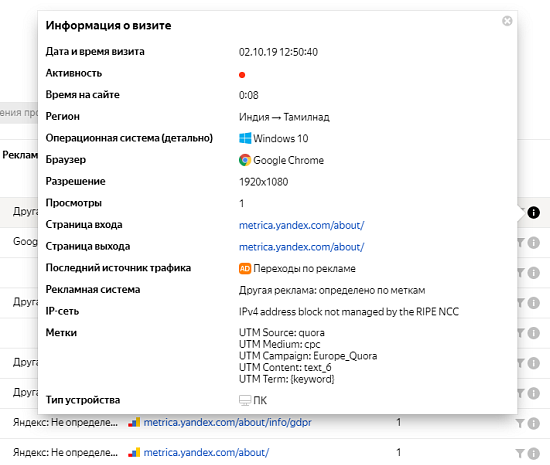550x465 pixels.
Task: Click the 'Яндекс: Не определе...' cell in the gdpr row
Action: tap(65, 422)
